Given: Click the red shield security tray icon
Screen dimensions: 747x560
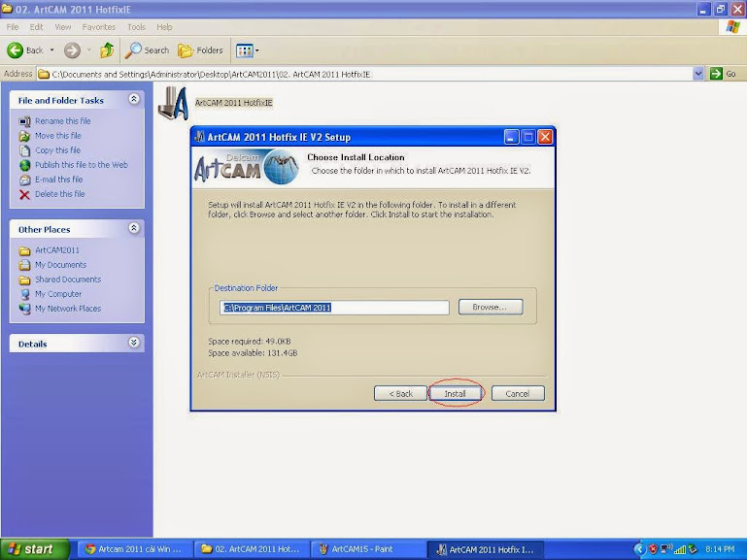Looking at the screenshot, I should (x=653, y=549).
